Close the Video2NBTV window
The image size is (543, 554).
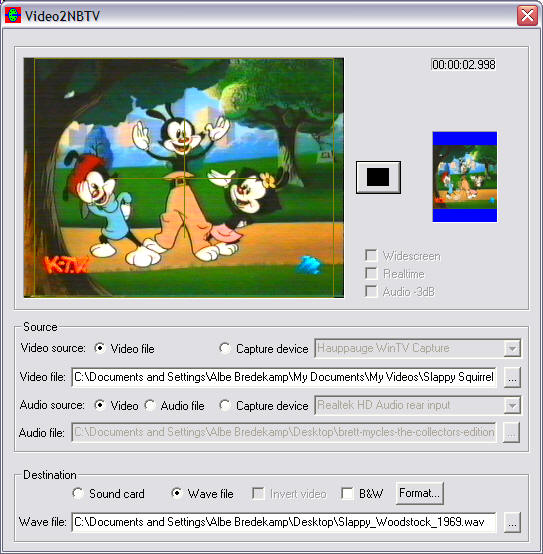527,16
